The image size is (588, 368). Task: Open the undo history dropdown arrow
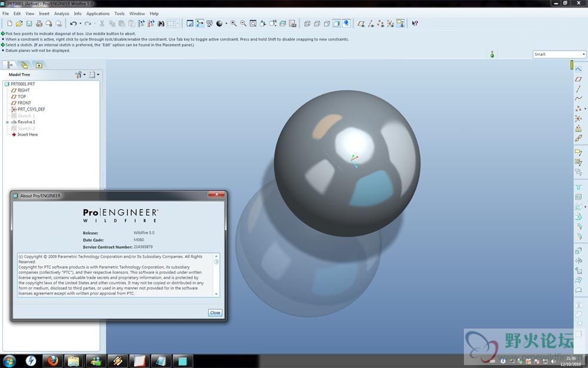coord(80,24)
